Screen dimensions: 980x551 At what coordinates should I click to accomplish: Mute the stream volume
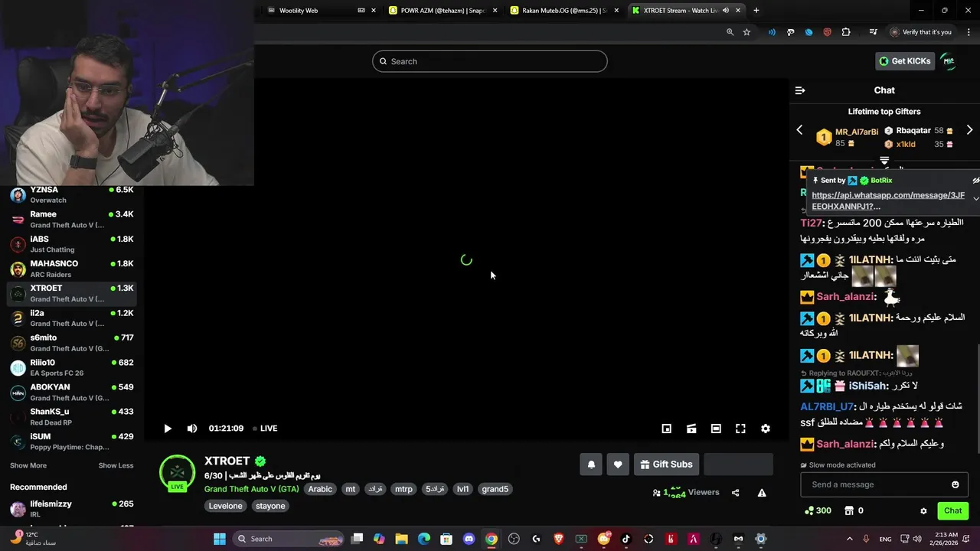192,429
